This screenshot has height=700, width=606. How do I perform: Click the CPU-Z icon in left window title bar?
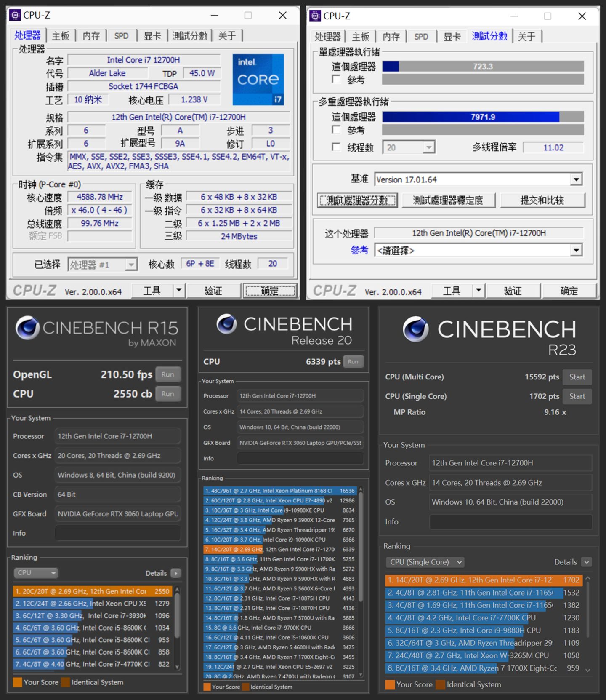pos(15,15)
